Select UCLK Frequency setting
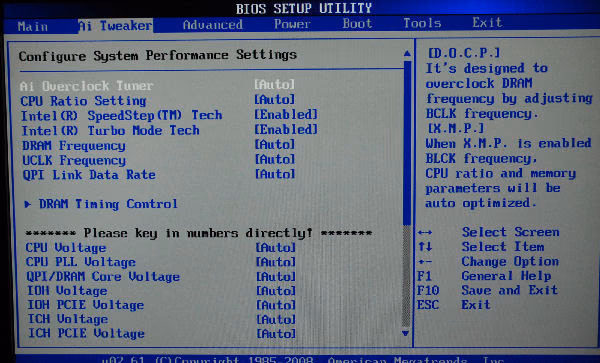Image resolution: width=600 pixels, height=363 pixels. 74,160
